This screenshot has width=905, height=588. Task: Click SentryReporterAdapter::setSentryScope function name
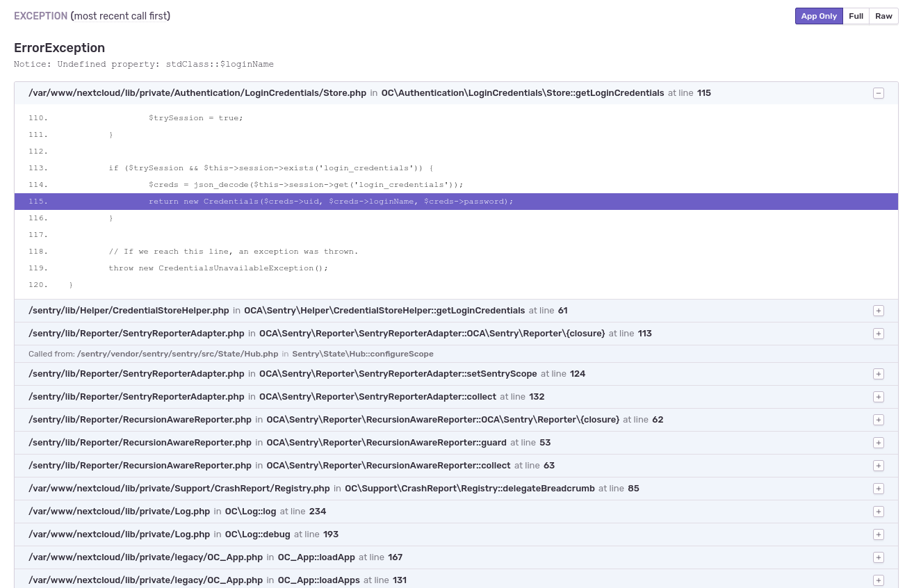pyautogui.click(x=398, y=374)
